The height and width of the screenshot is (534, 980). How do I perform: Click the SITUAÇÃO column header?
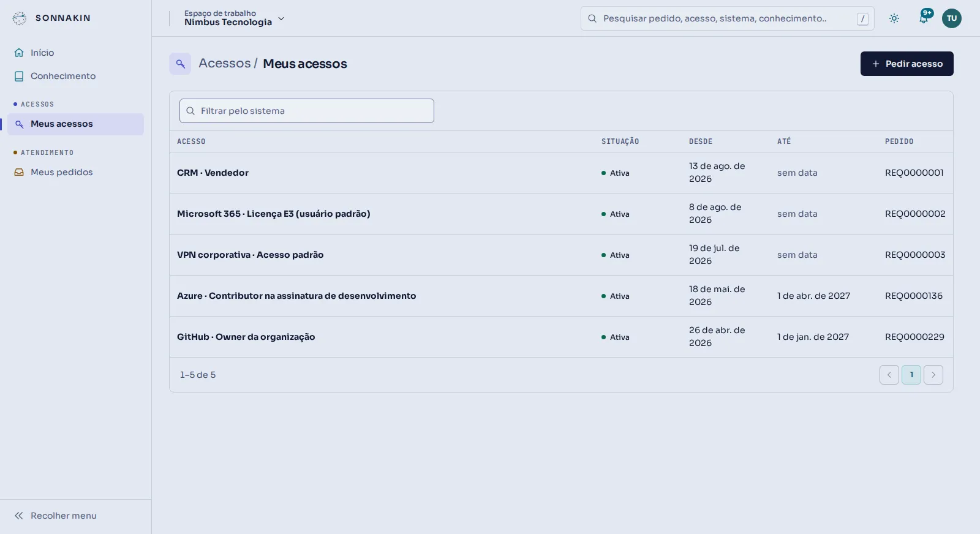pyautogui.click(x=620, y=141)
